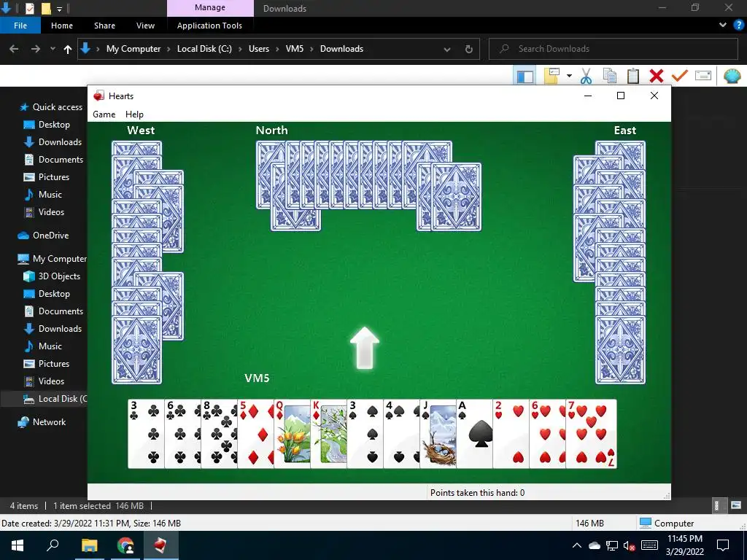Click the taskbar search magnifier
The width and height of the screenshot is (747, 560).
53,545
